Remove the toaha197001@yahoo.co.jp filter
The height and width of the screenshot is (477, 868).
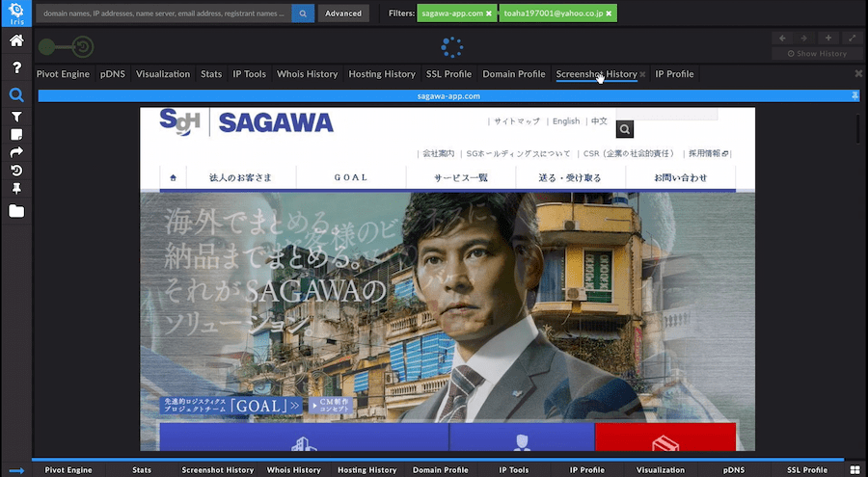[x=609, y=13]
